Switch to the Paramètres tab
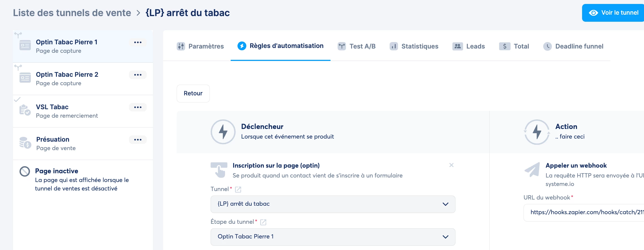 200,46
